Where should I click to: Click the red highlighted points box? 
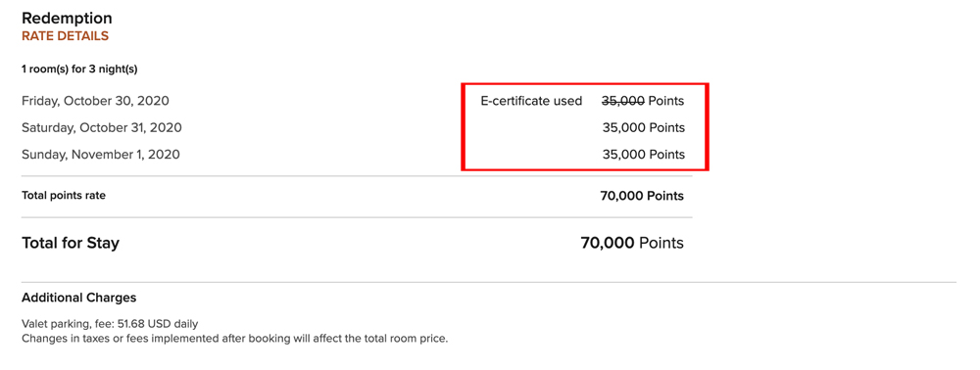[585, 126]
